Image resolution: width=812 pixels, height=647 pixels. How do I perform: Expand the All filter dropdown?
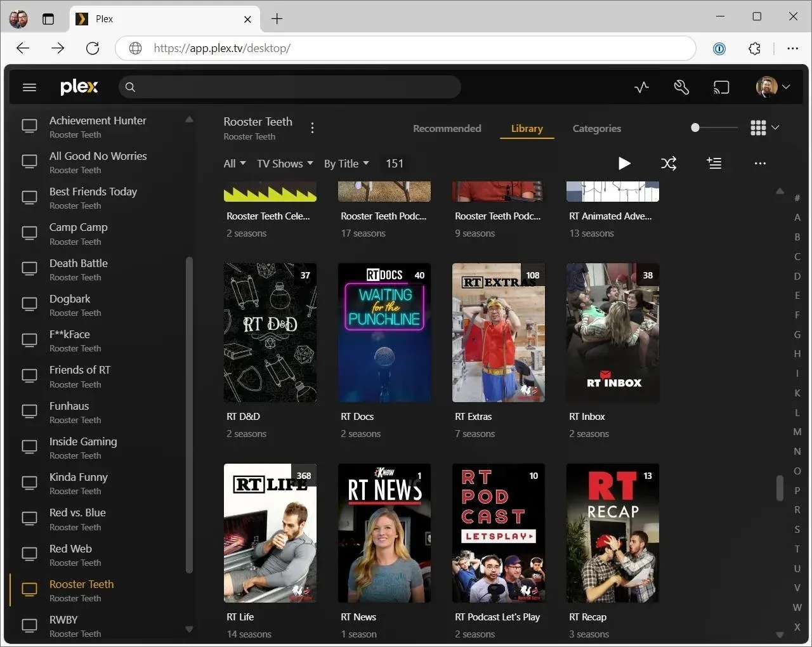tap(234, 164)
